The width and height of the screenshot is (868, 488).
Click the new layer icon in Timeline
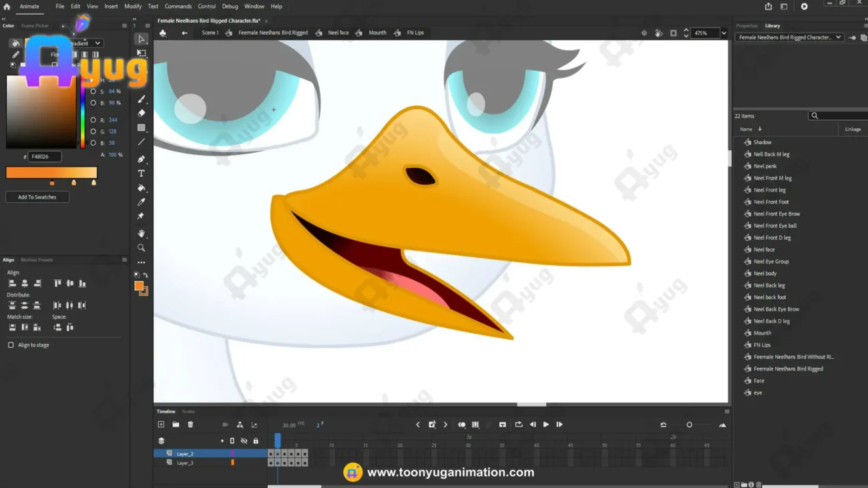click(161, 425)
